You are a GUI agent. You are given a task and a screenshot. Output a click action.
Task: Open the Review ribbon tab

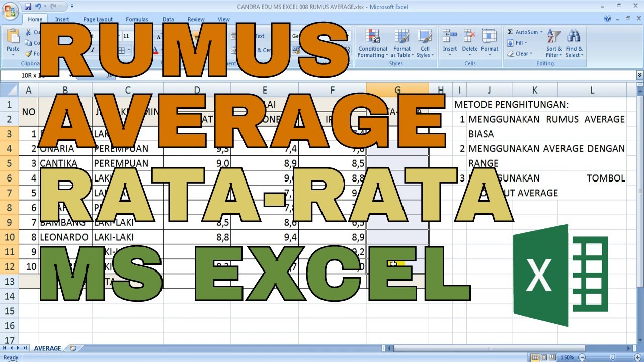click(x=196, y=19)
